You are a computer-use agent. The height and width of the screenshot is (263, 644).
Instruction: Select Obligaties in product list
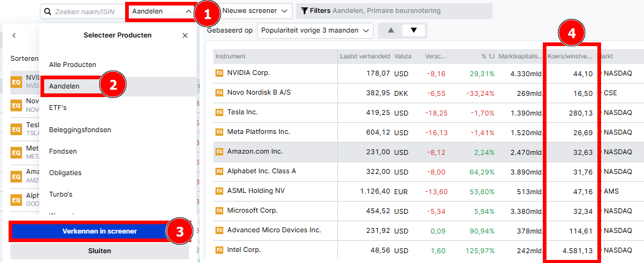pos(65,173)
